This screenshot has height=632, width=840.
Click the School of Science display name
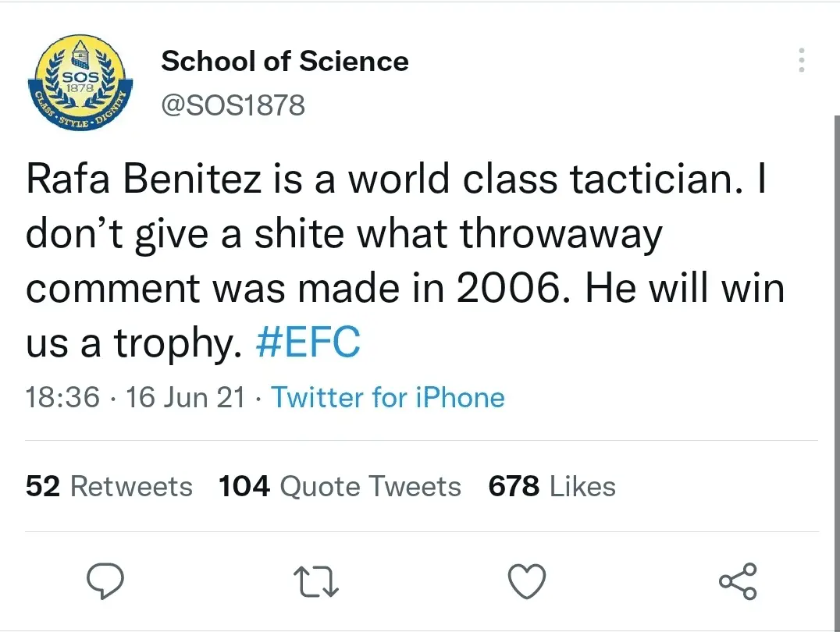(x=284, y=62)
